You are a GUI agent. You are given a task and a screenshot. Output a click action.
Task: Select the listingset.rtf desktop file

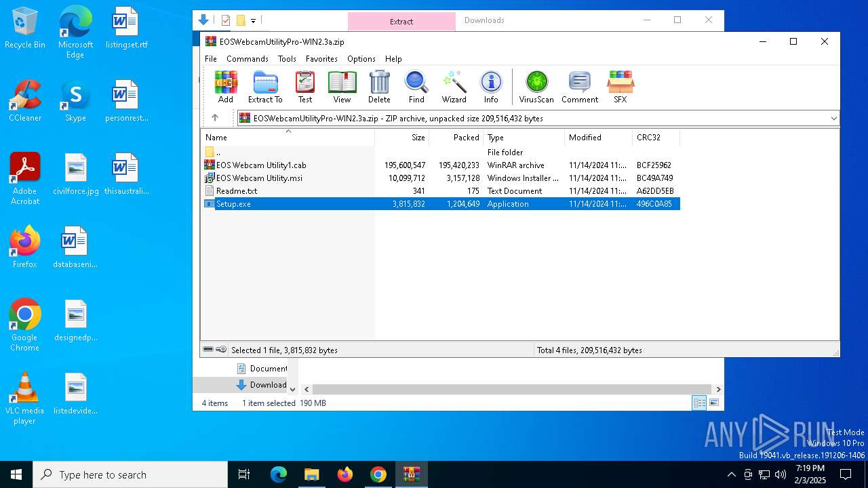pos(126,28)
